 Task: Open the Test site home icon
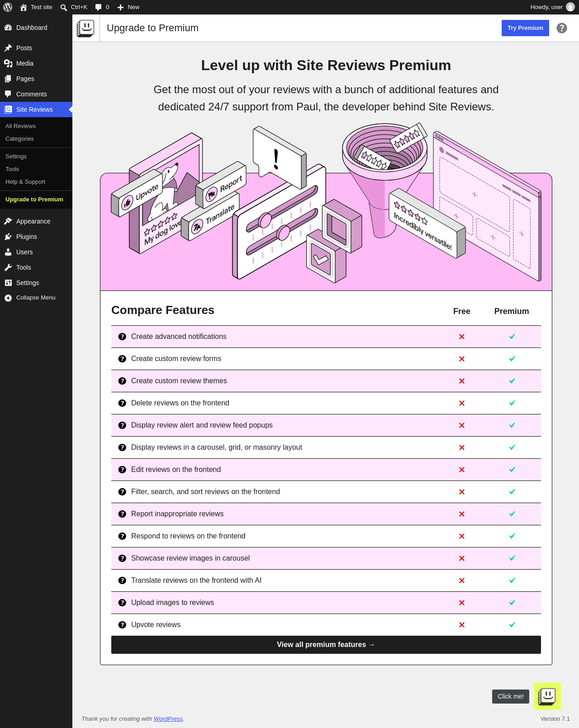tap(24, 7)
